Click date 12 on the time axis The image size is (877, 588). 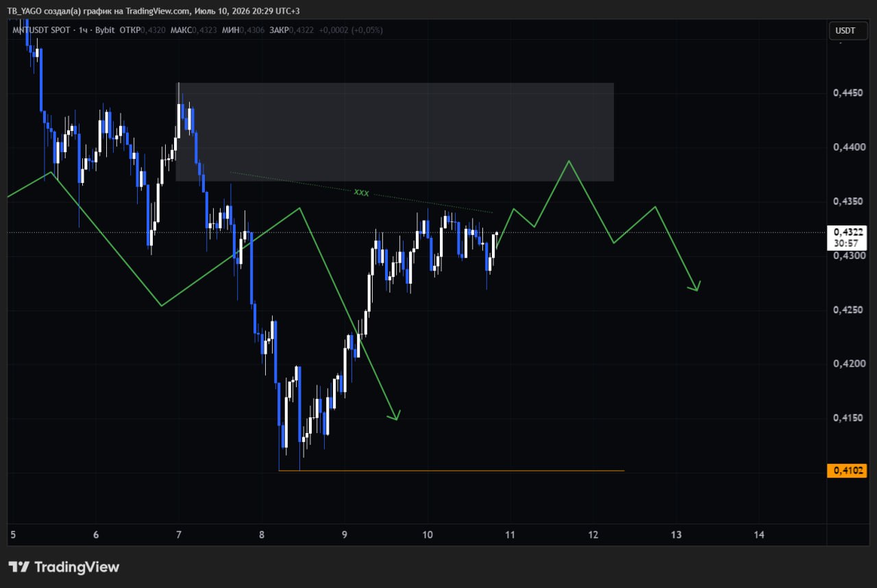coord(593,535)
